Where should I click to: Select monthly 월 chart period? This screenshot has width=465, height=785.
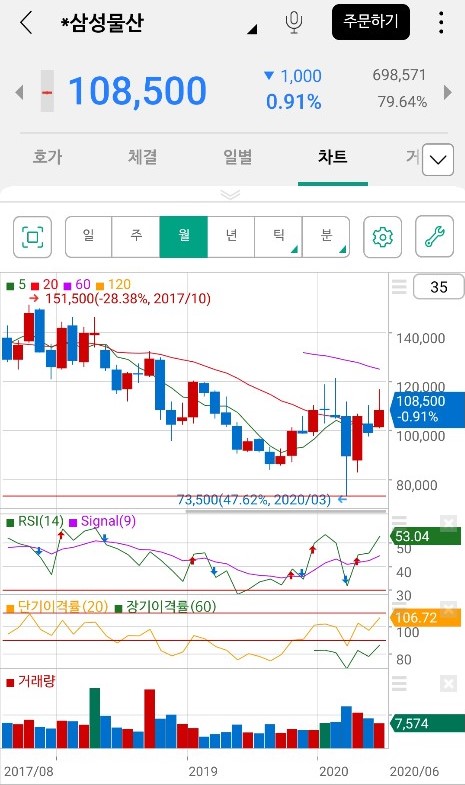184,237
